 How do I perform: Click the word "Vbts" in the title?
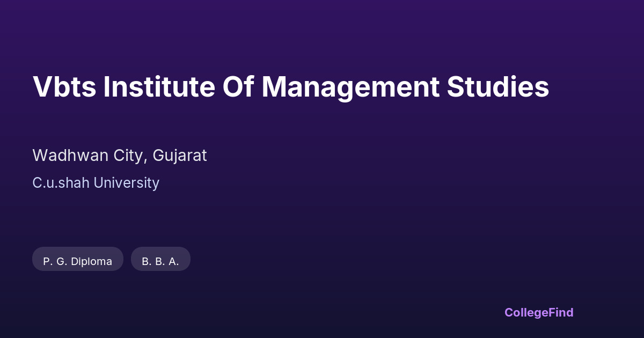pos(64,87)
